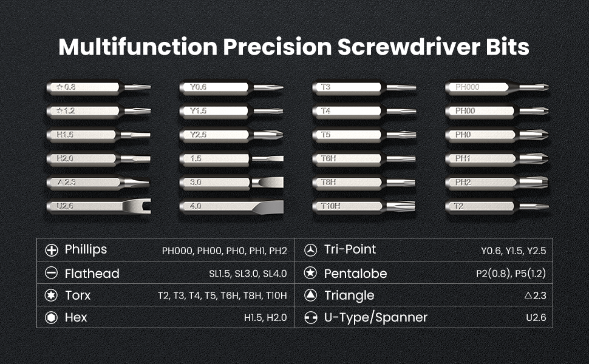This screenshot has height=364, width=589.
Task: Click the Pentalobe star icon
Action: pyautogui.click(x=310, y=273)
